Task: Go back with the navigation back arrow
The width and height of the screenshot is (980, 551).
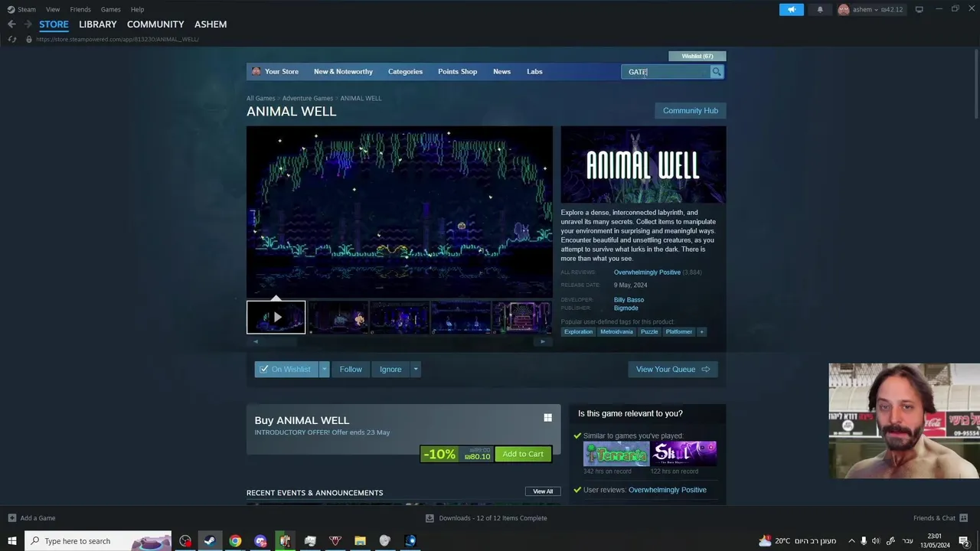Action: pyautogui.click(x=11, y=24)
